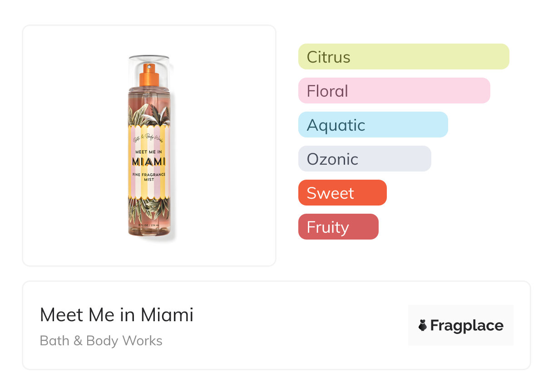
Task: Click the perfume bottle product thumbnail
Action: 149,145
